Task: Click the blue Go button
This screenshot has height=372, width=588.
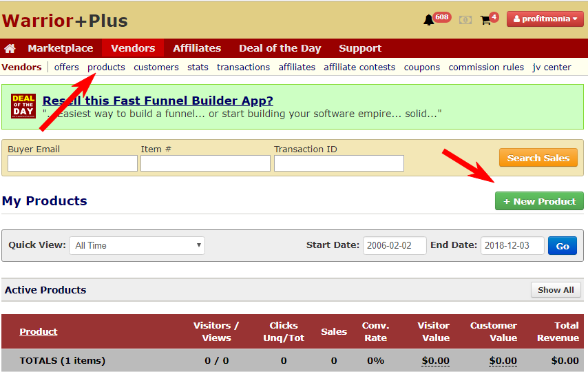Action: point(563,246)
